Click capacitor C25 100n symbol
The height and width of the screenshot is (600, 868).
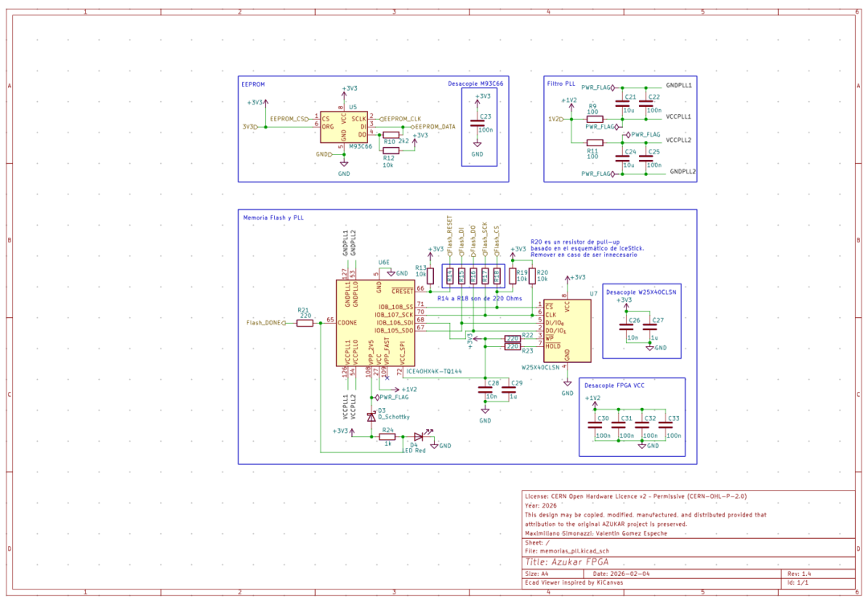(x=646, y=158)
